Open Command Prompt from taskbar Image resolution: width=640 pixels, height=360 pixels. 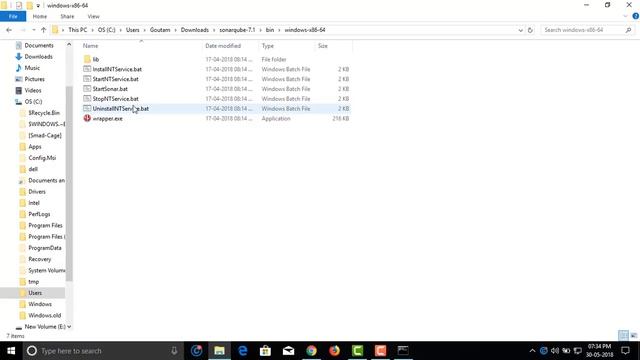pos(403,351)
